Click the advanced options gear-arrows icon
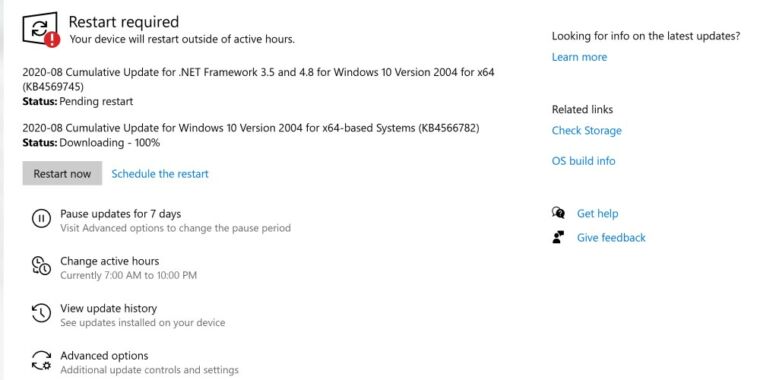 41,361
